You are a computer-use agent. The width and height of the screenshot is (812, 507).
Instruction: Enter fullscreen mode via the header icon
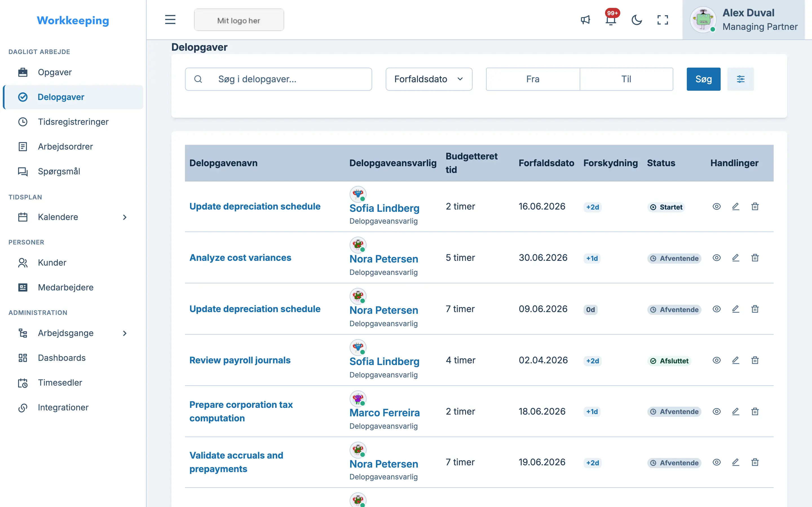click(x=663, y=20)
